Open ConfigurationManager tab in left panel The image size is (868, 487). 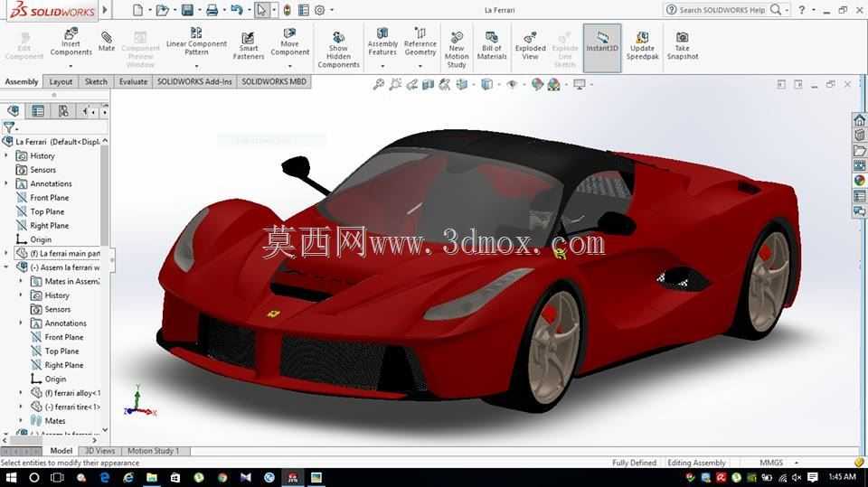[x=63, y=111]
